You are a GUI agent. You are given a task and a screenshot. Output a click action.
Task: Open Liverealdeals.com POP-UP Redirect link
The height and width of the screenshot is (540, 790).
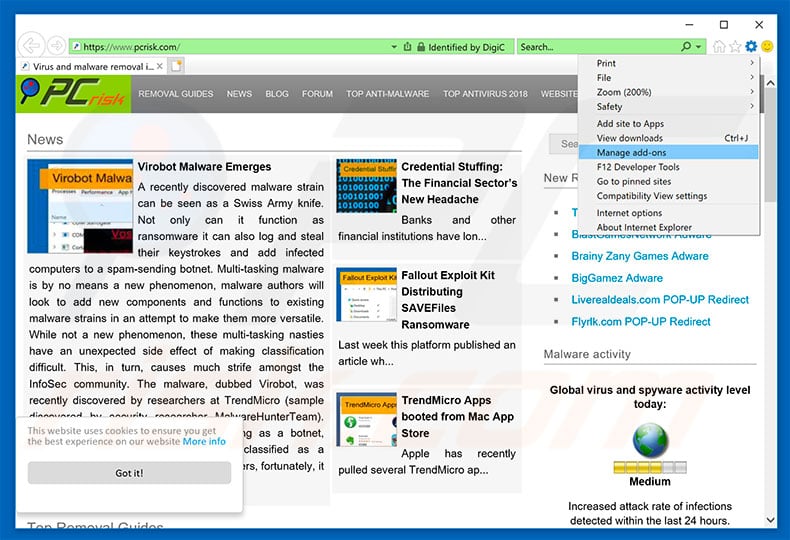pos(660,300)
